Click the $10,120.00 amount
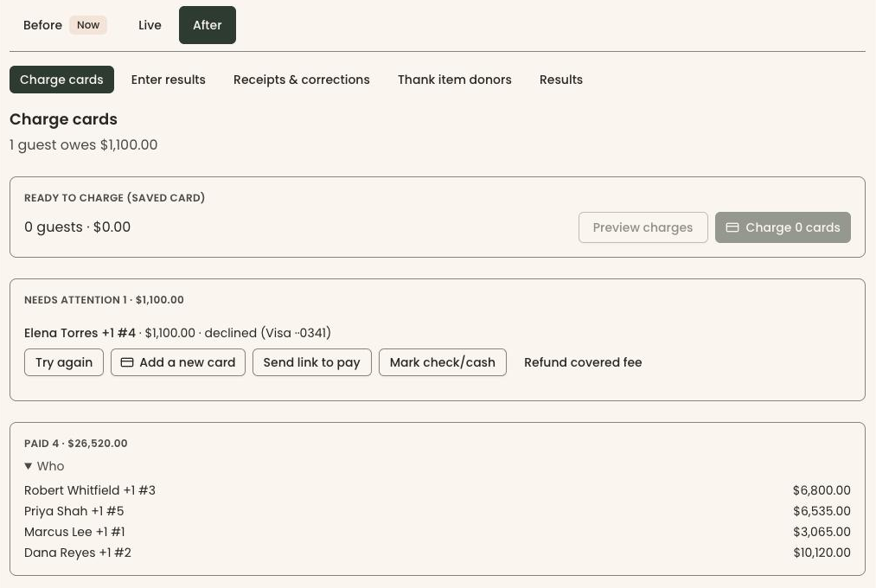 pos(822,553)
